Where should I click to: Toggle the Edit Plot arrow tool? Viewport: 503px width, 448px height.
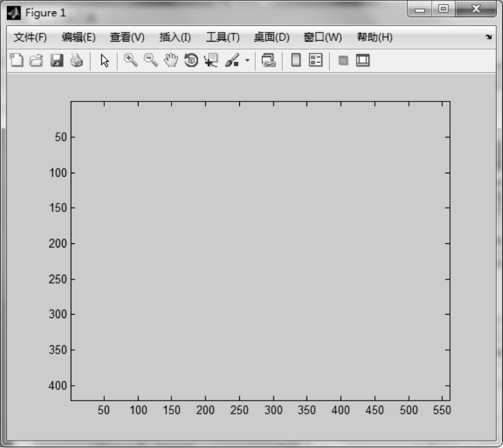pyautogui.click(x=104, y=60)
